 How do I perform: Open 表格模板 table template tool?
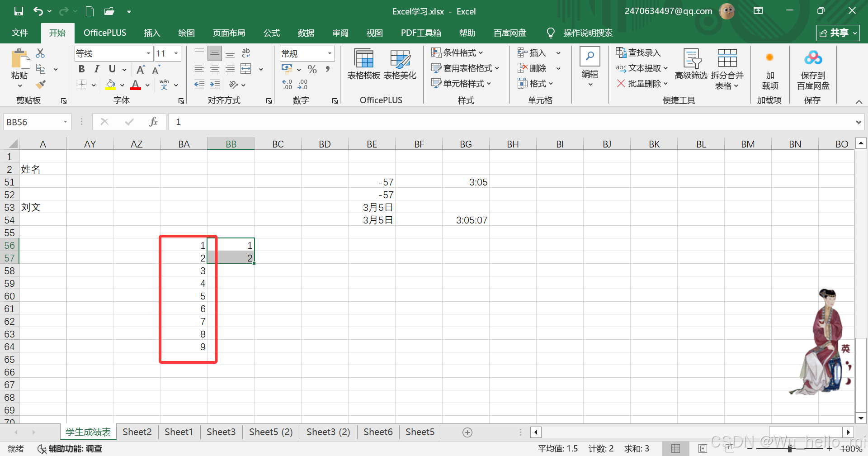pyautogui.click(x=364, y=65)
